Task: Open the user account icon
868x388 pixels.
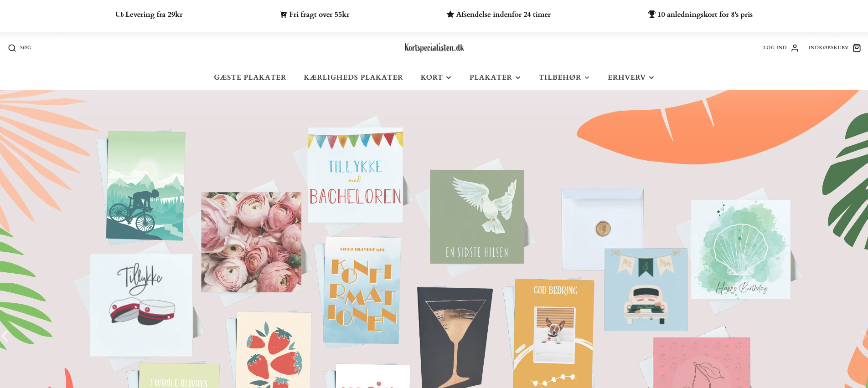Action: coord(795,48)
